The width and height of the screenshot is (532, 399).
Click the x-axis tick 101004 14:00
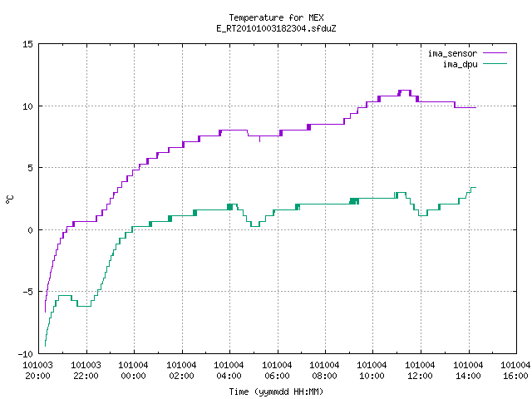click(469, 371)
